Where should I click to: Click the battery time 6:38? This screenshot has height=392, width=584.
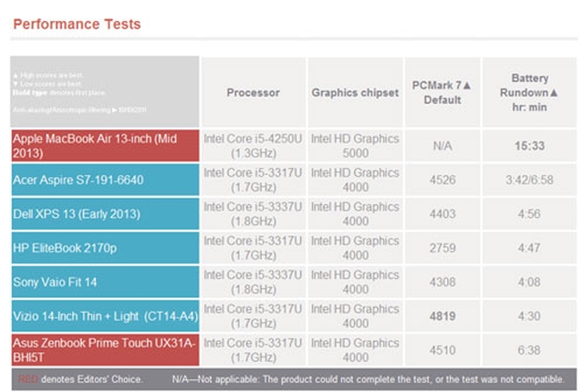[529, 350]
